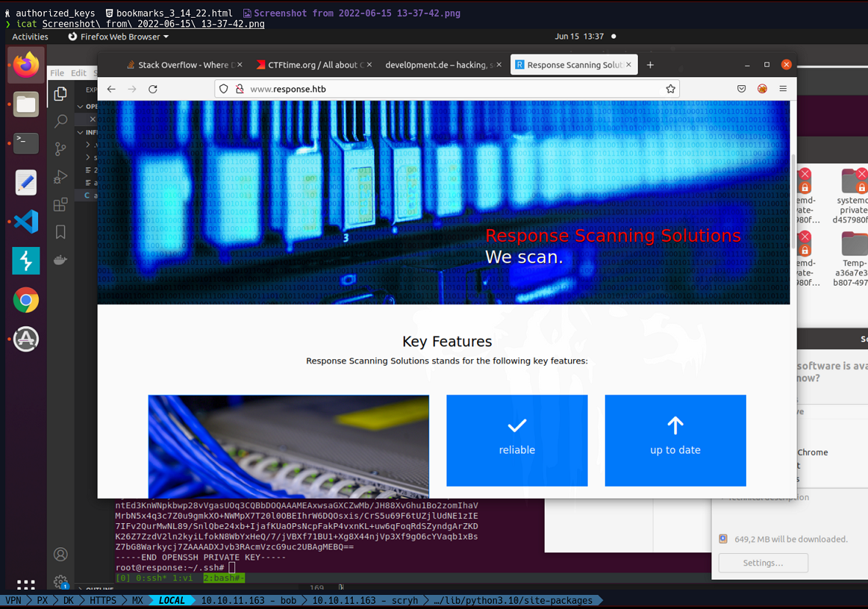Open the Run and Debug icon
The image size is (868, 609).
coord(61,177)
